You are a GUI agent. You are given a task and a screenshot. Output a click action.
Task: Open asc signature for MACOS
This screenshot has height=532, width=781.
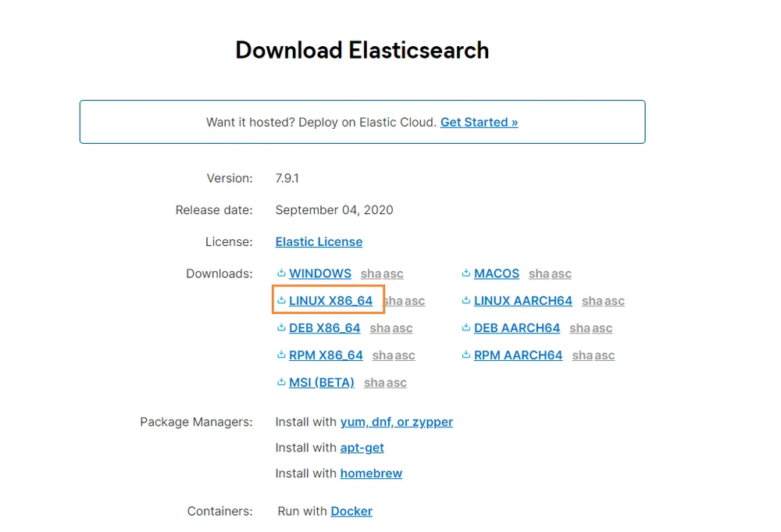561,273
